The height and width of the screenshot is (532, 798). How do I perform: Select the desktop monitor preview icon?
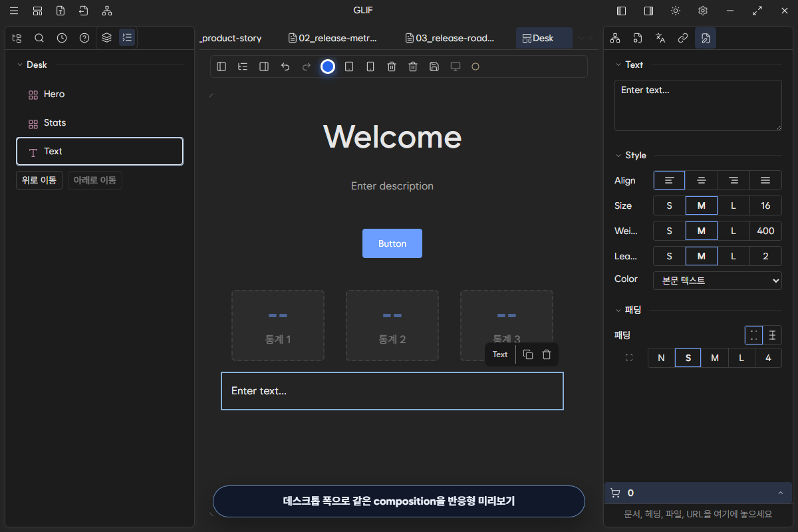(x=456, y=66)
